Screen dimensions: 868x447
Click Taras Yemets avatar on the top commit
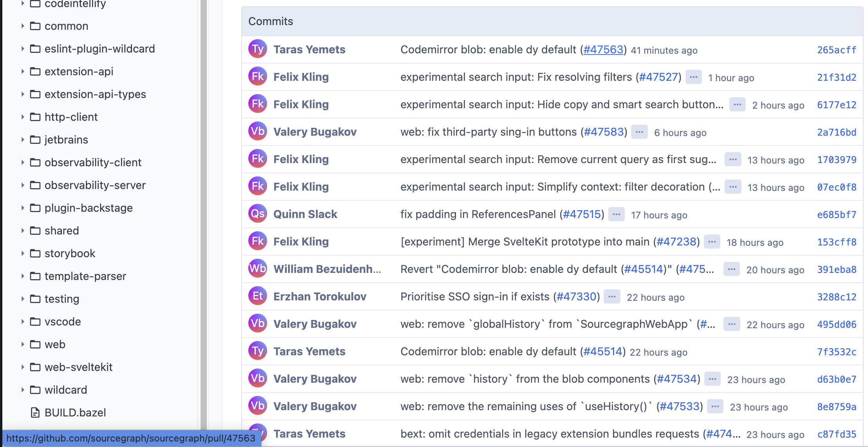pyautogui.click(x=257, y=49)
